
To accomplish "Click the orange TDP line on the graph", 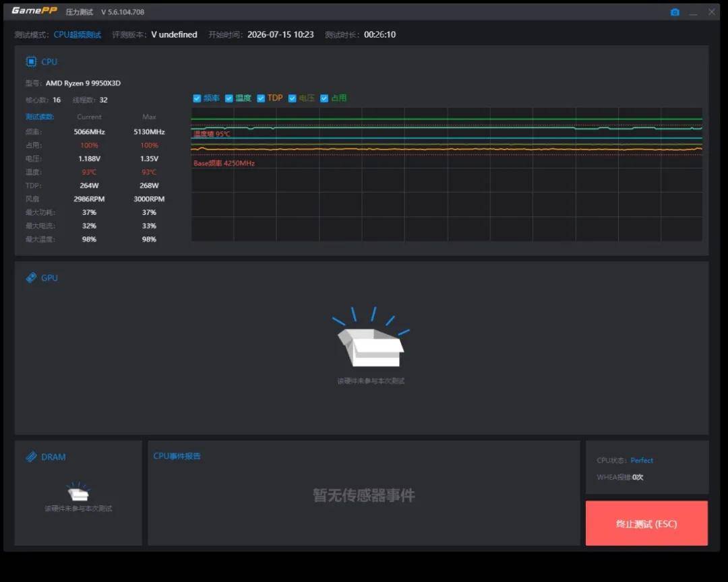I will coord(447,149).
